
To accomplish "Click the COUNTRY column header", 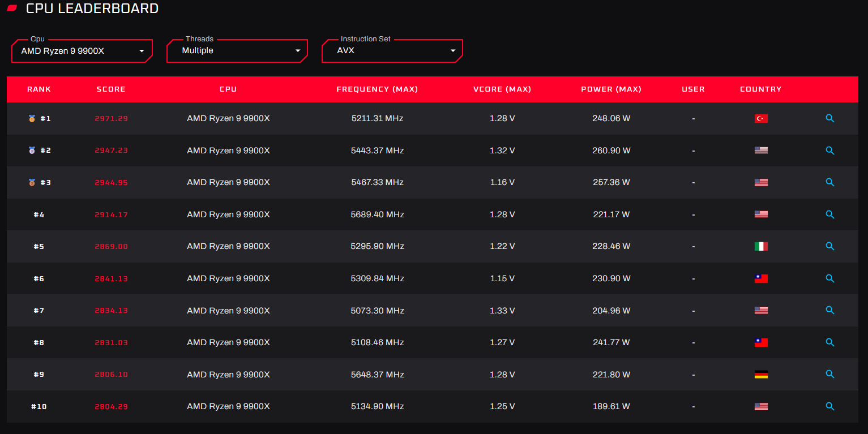I will (761, 89).
